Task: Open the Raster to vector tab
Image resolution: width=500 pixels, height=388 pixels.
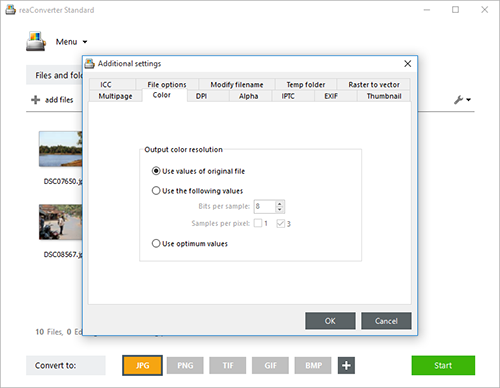Action: (374, 85)
